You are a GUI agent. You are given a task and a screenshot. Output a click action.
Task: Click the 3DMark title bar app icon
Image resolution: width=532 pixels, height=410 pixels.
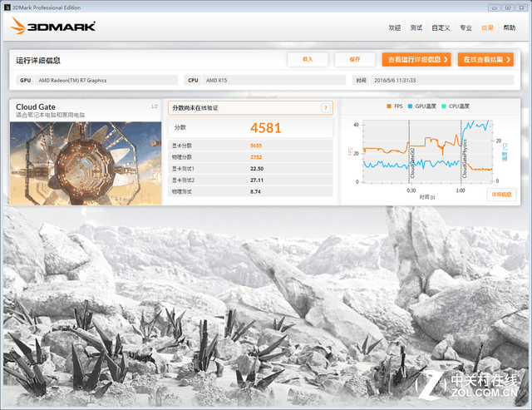point(7,7)
